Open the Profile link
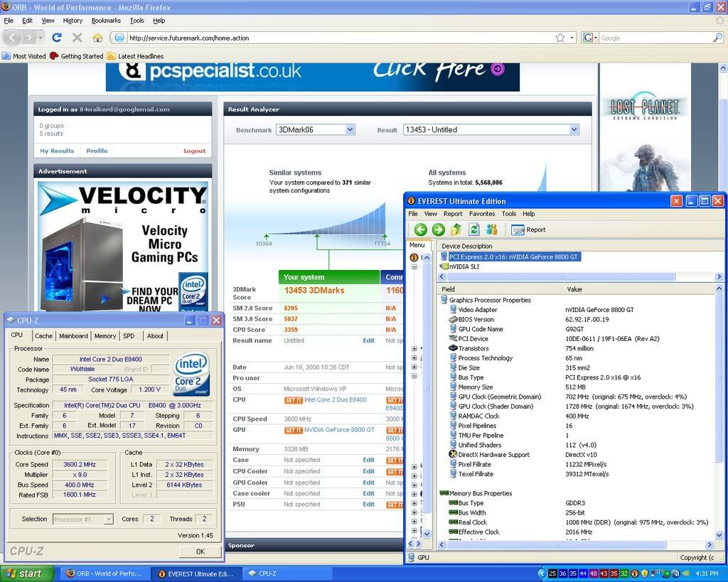The width and height of the screenshot is (728, 582). (x=97, y=151)
